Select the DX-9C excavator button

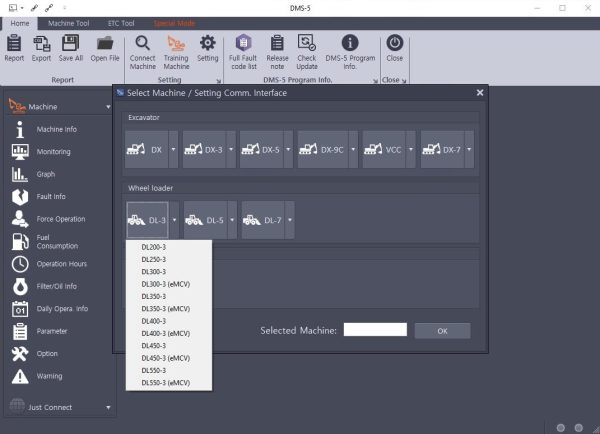click(323, 149)
